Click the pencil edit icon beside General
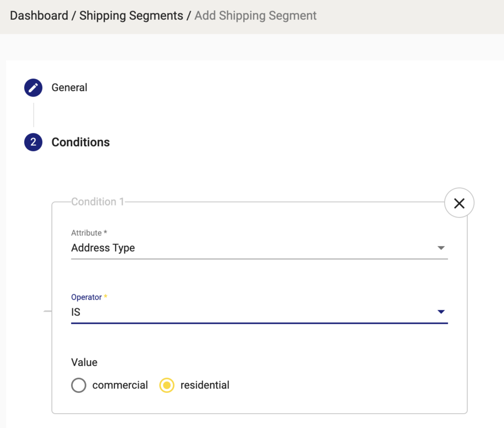Image resolution: width=504 pixels, height=428 pixels. click(33, 88)
